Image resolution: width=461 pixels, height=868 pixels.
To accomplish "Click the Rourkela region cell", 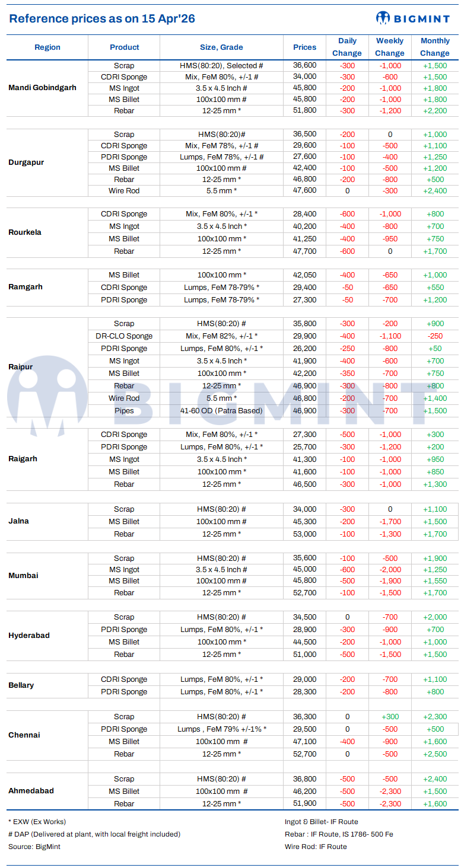I will [25, 232].
